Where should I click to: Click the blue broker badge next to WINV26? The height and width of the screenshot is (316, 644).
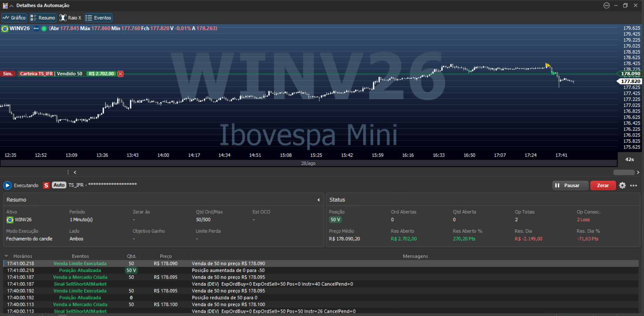click(36, 28)
